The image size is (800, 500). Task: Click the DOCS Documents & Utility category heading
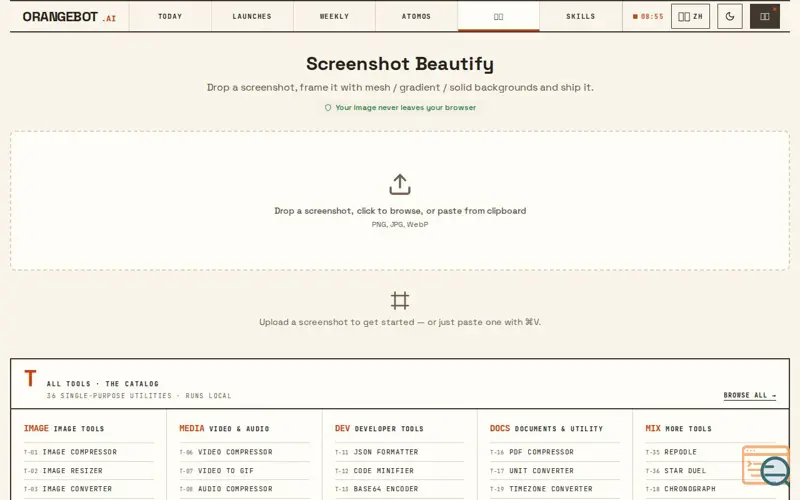[x=546, y=429]
